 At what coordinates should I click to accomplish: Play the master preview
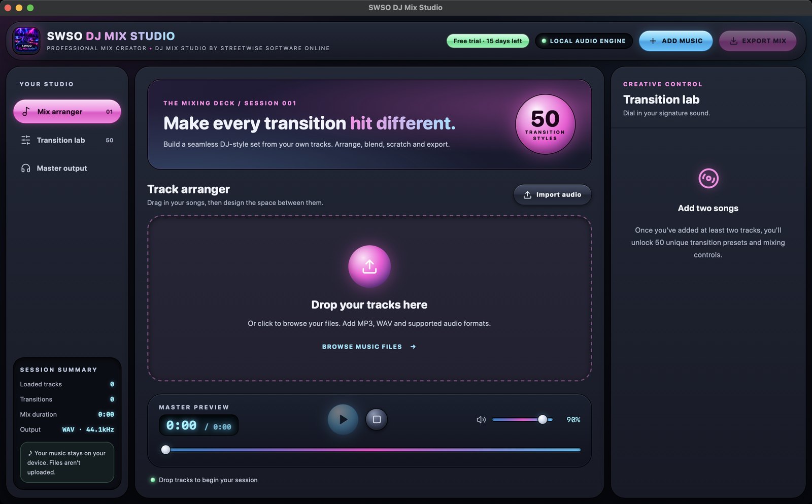343,419
